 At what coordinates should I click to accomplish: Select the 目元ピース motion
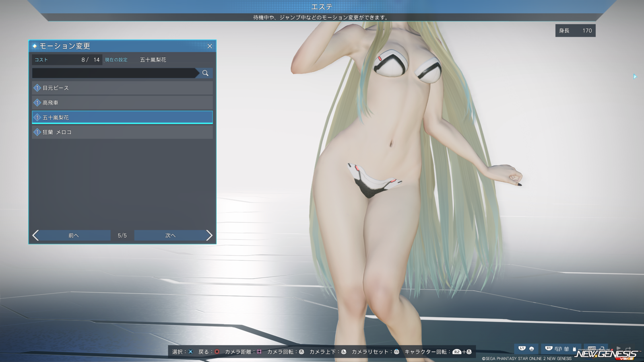click(x=122, y=88)
